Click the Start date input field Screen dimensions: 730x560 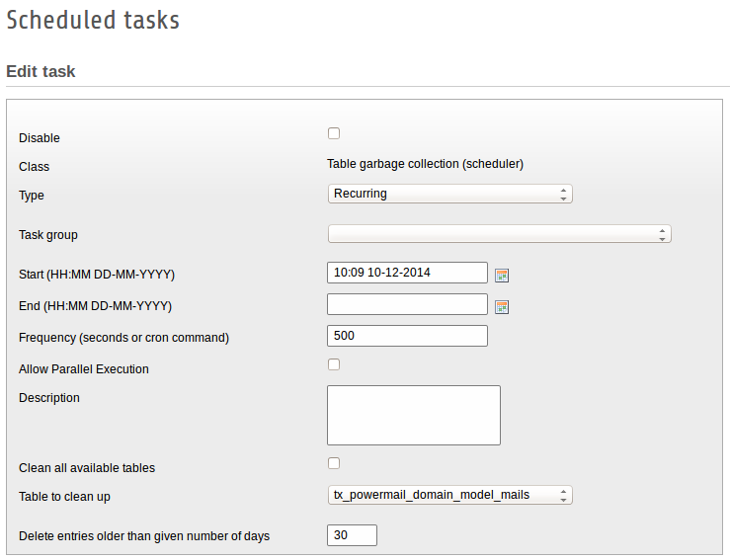(x=407, y=273)
